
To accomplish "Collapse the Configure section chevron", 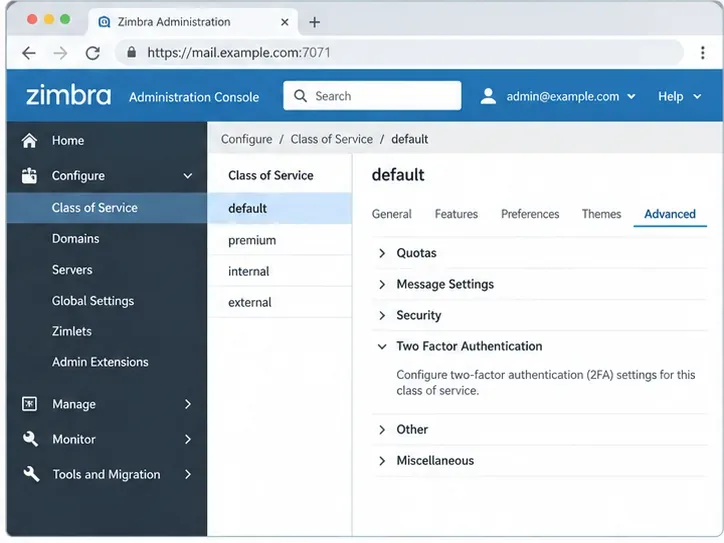I will coord(187,176).
